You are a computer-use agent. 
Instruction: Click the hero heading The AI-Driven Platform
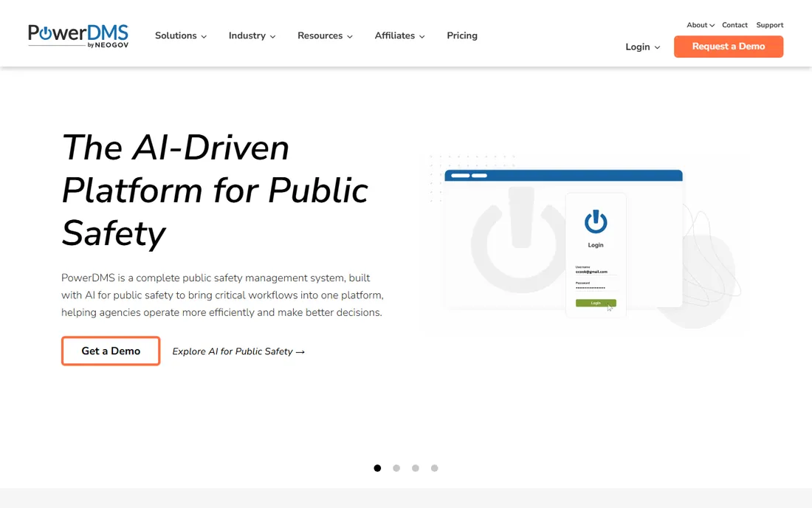[215, 190]
